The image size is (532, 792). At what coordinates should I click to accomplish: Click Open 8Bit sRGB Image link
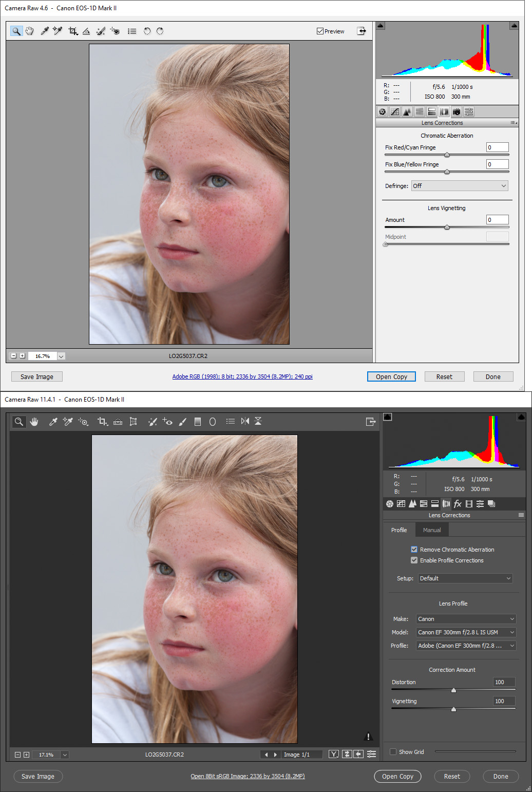[248, 776]
